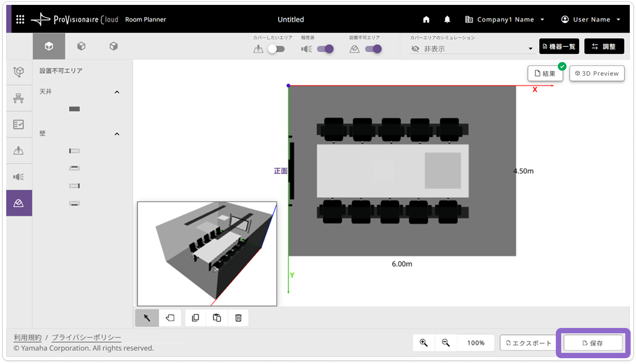Open the 3D Preview

(597, 73)
